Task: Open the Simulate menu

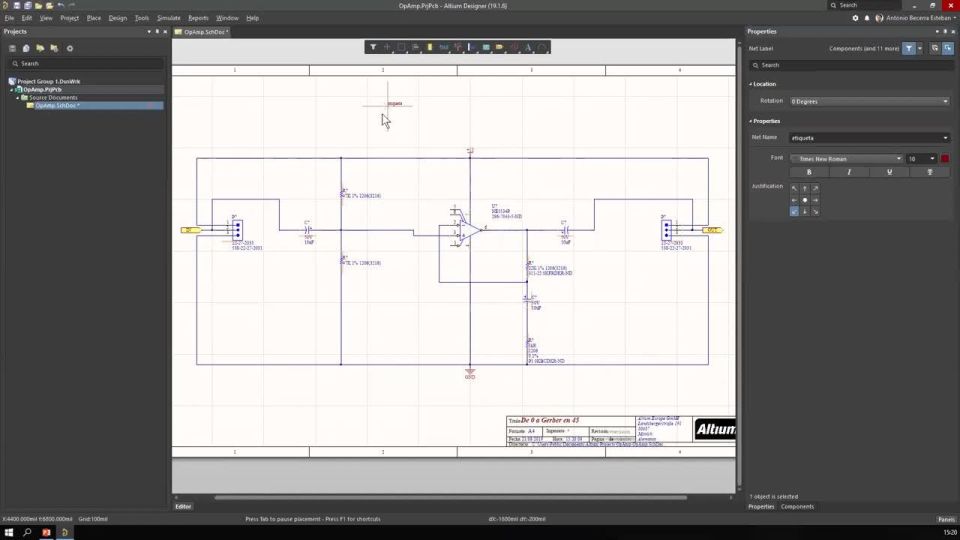Action: tap(168, 18)
